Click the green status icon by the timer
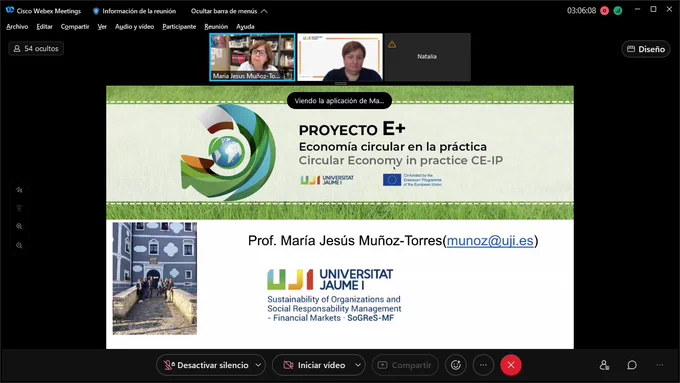680x383 pixels. (618, 11)
